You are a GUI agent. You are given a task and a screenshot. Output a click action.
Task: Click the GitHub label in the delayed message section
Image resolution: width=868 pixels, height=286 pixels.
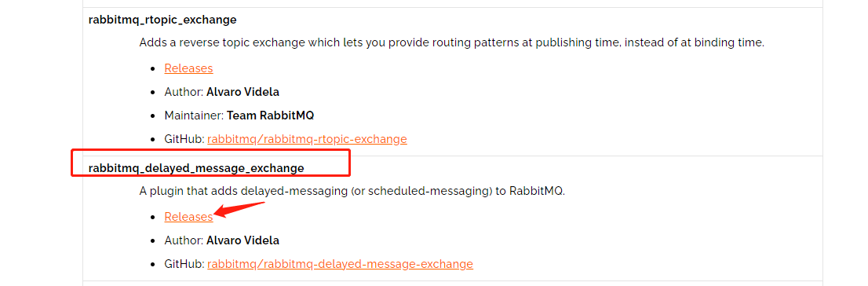point(184,264)
